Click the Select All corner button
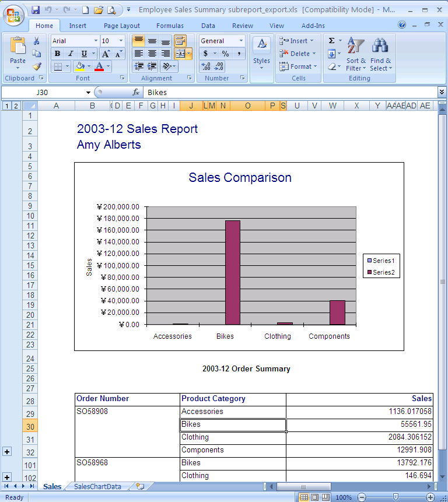The image size is (448, 502). 30,106
